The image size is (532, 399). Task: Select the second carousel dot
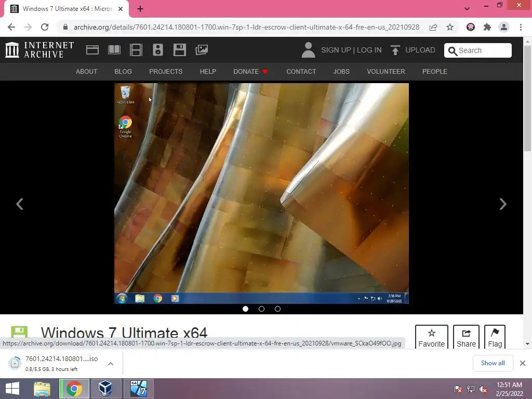click(x=262, y=309)
